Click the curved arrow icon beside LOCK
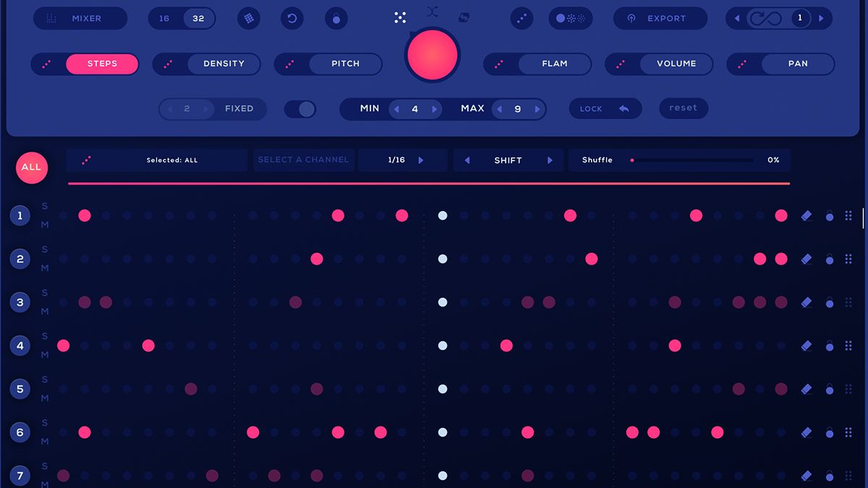The image size is (868, 488). click(x=624, y=108)
